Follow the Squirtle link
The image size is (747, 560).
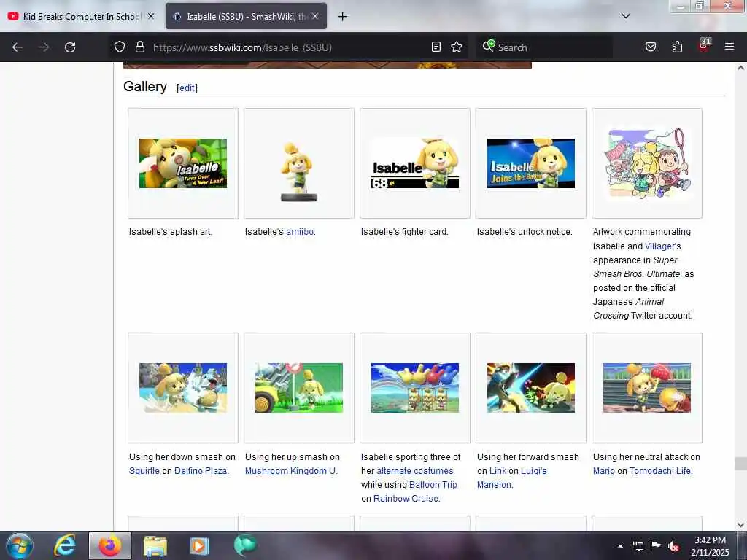click(x=144, y=471)
